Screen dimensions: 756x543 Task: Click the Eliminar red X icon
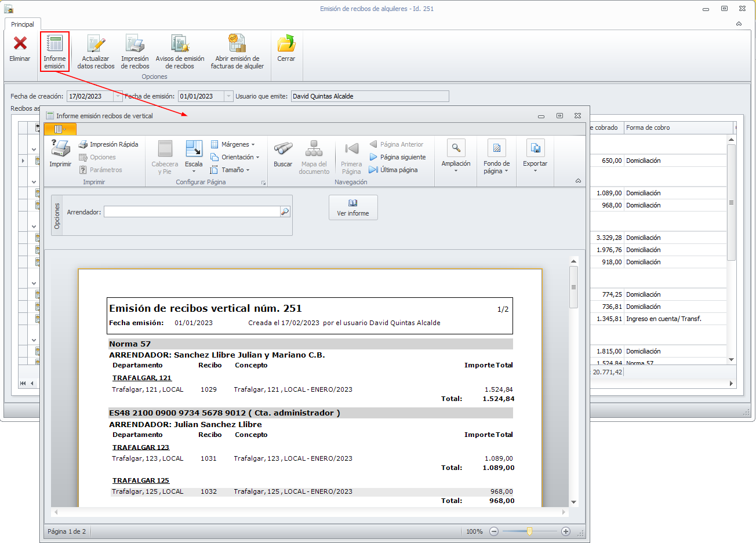coord(20,44)
